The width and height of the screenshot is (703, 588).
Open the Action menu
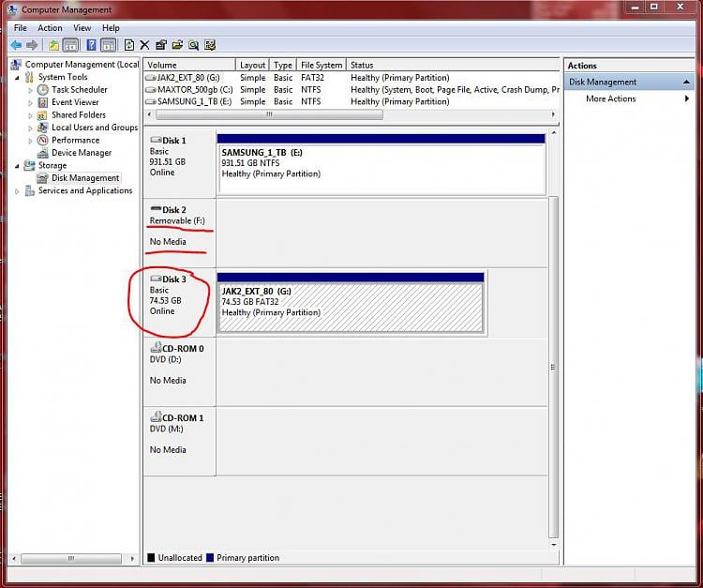coord(50,28)
